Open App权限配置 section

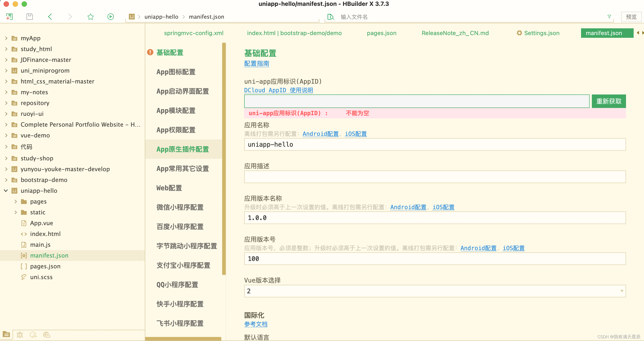[176, 130]
